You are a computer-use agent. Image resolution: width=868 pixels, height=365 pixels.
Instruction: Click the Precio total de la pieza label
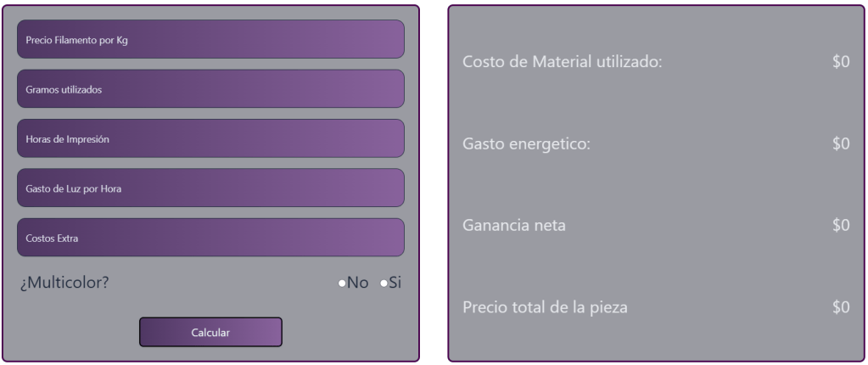tap(545, 307)
